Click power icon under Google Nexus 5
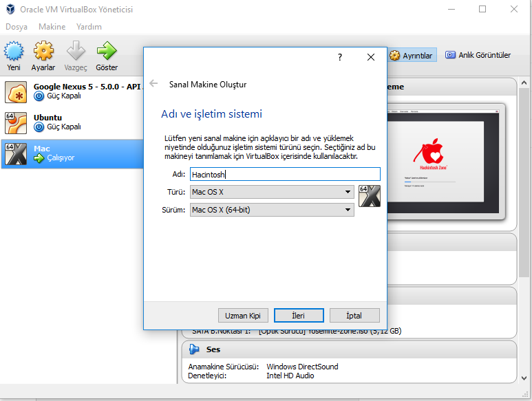This screenshot has height=401, width=532. [39, 96]
